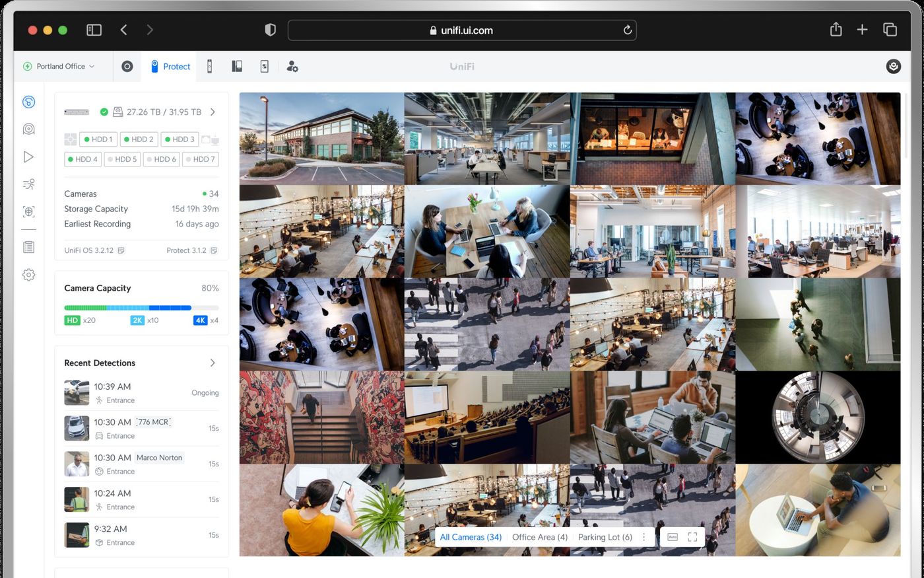The image size is (924, 578).
Task: Open a new Safari tab
Action: click(862, 30)
